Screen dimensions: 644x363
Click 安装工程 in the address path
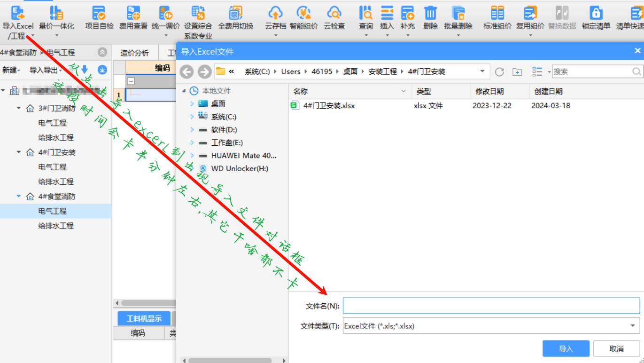point(382,71)
